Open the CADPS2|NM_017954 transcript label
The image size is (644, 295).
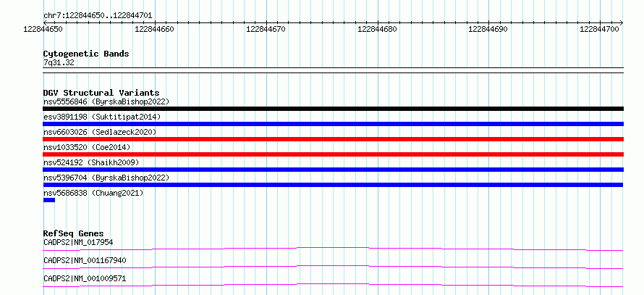coord(78,242)
